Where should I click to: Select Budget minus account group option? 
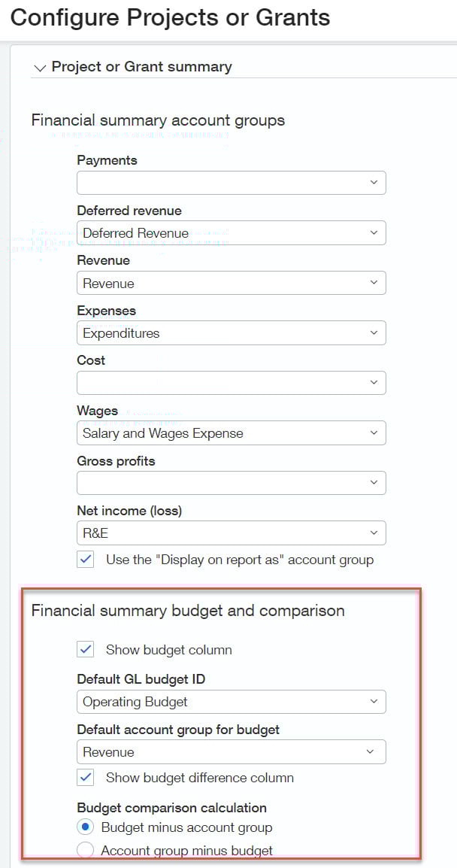86,827
